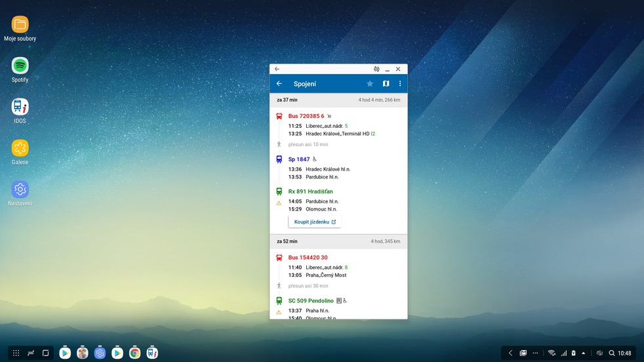Open Galerie app on desktop
The width and height of the screenshot is (644, 362).
click(20, 148)
